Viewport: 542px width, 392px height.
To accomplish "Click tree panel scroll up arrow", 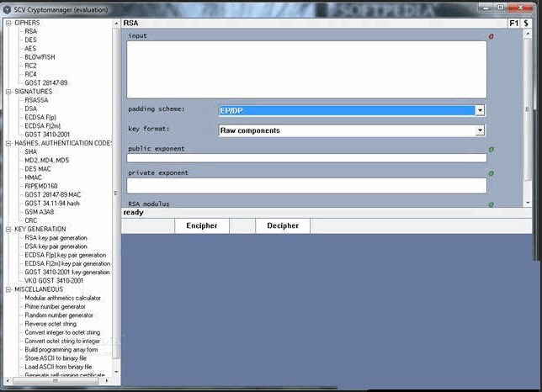I will 116,24.
